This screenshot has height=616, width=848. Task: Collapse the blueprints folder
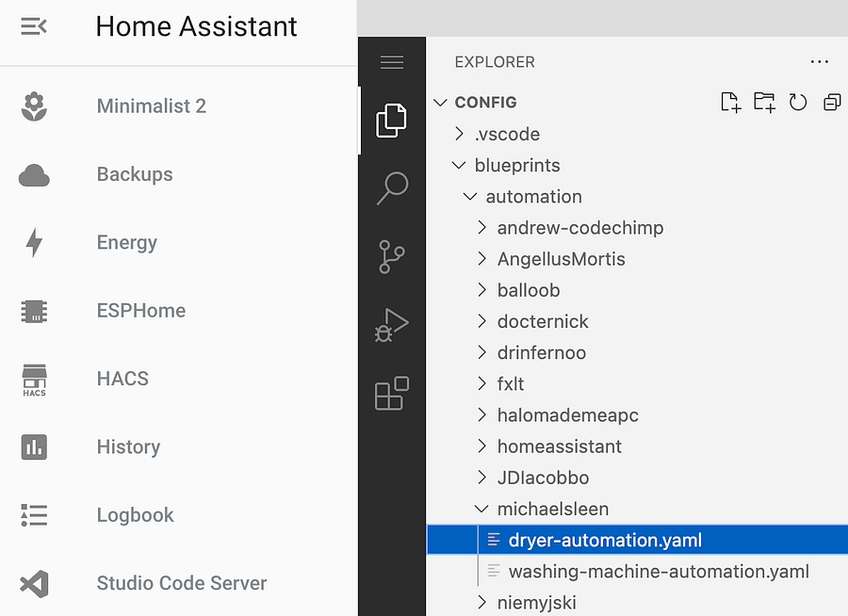point(459,165)
